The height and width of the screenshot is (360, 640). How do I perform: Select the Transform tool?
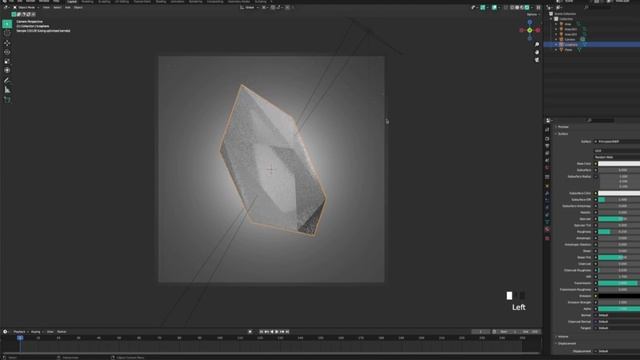[x=7, y=70]
